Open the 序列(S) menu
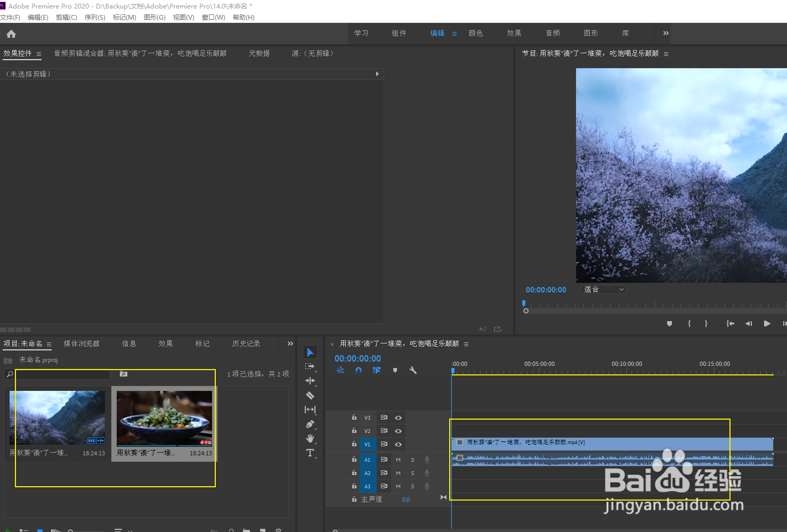Screen dimensions: 787x532 tap(95, 18)
